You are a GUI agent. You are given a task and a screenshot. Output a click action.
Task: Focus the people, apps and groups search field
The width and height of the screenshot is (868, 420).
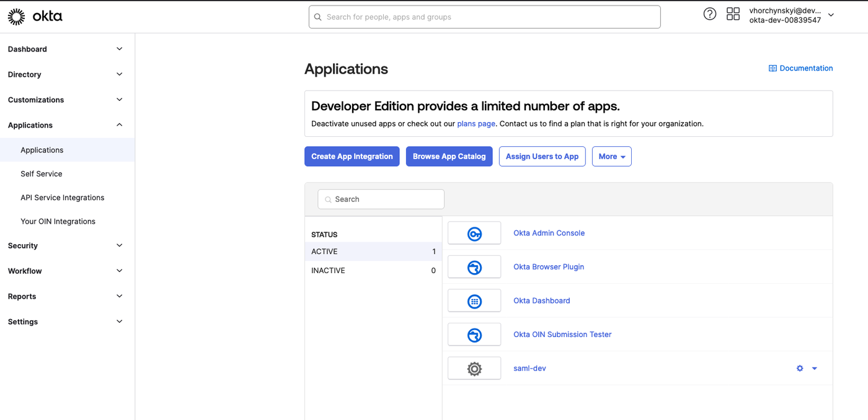[x=485, y=17]
